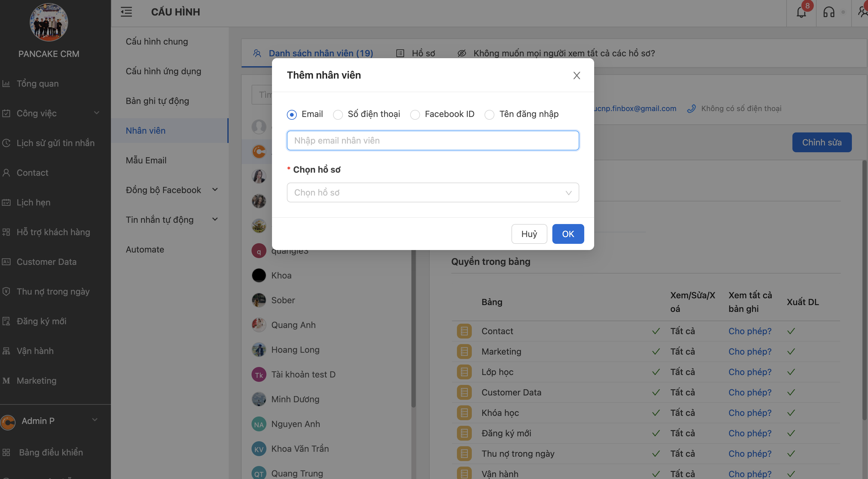The width and height of the screenshot is (868, 479).
Task: Close the Thêm nhân viên dialog
Action: [x=576, y=76]
